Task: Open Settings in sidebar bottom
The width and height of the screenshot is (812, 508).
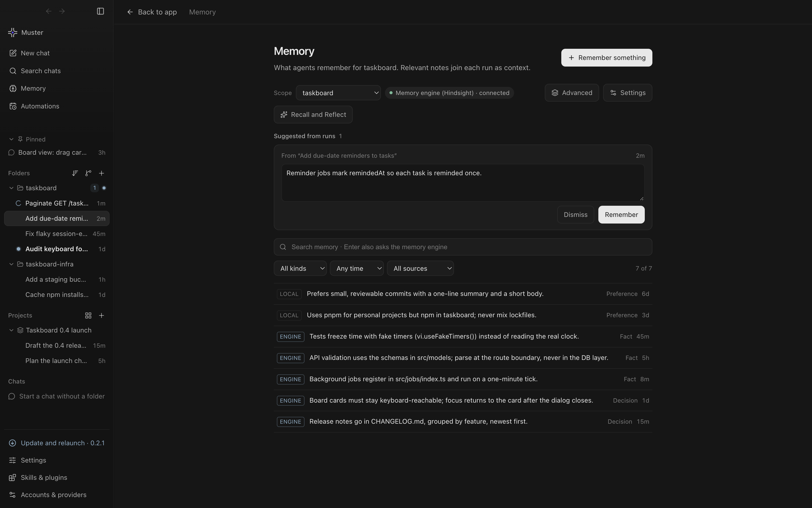Action: pos(57,460)
